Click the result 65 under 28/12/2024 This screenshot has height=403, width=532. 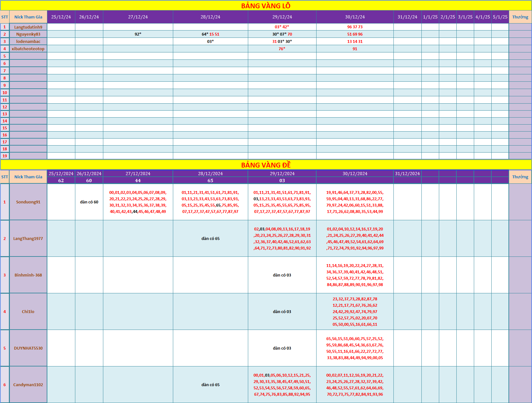[210, 180]
